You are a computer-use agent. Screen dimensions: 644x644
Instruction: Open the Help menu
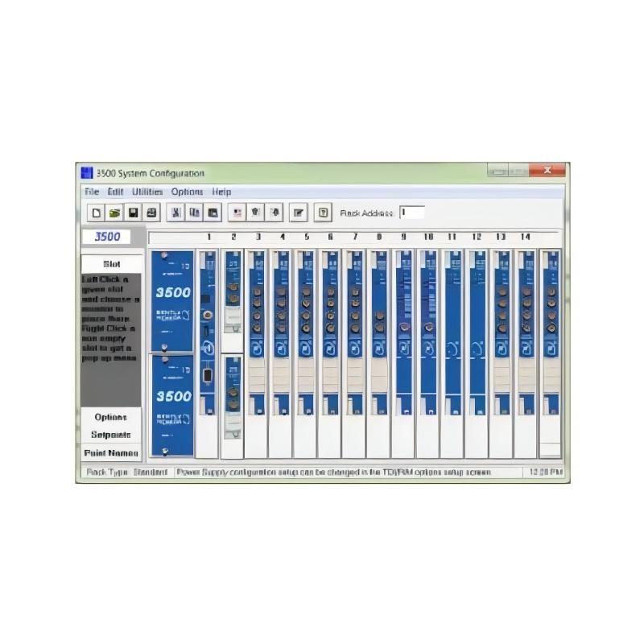pos(221,192)
